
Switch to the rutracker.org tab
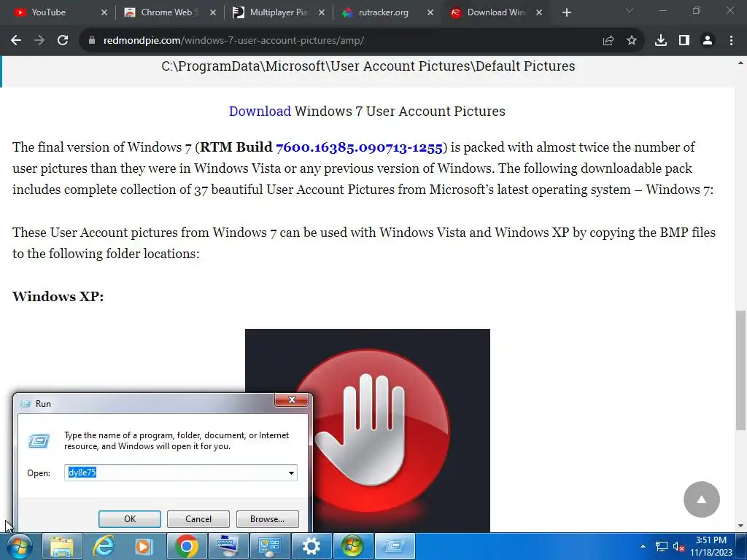coord(386,12)
